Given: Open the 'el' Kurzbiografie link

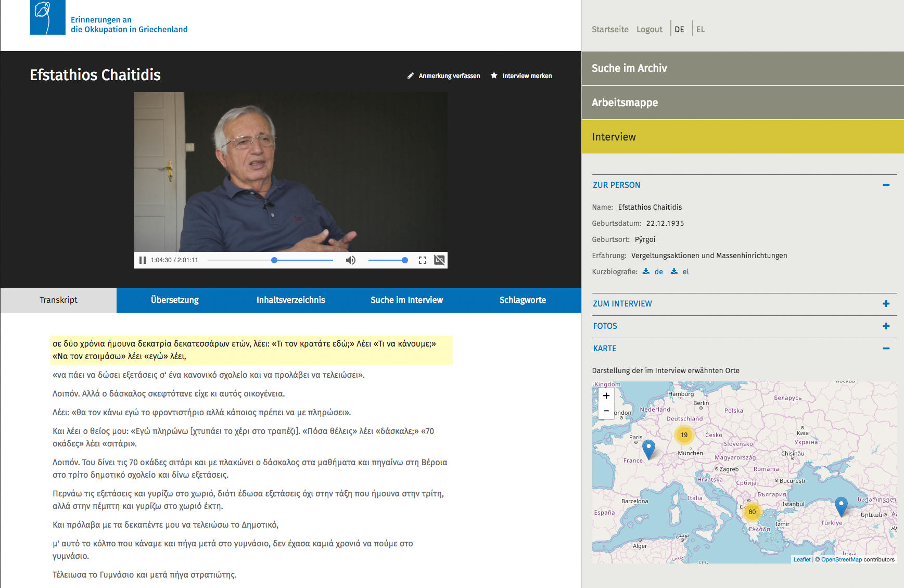Looking at the screenshot, I should 686,272.
